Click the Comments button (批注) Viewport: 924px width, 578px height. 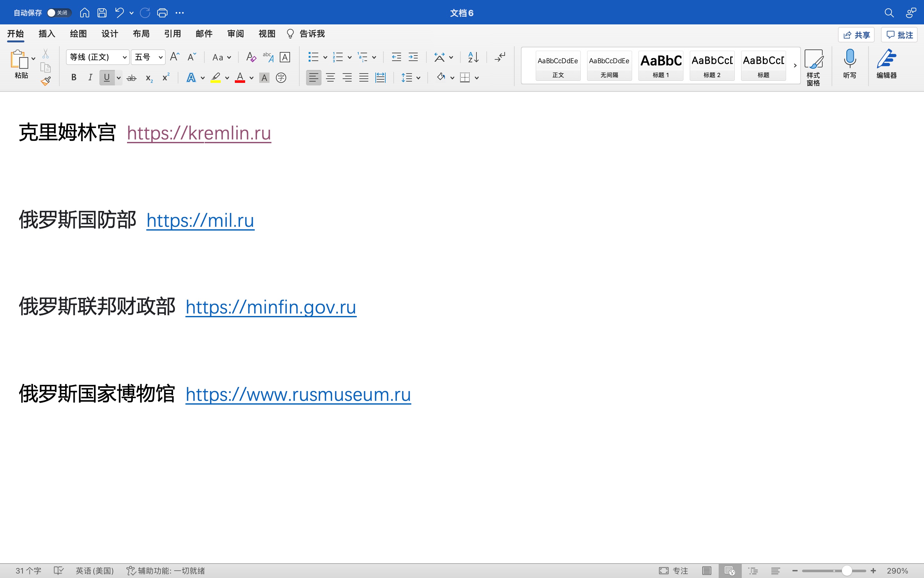[899, 35]
